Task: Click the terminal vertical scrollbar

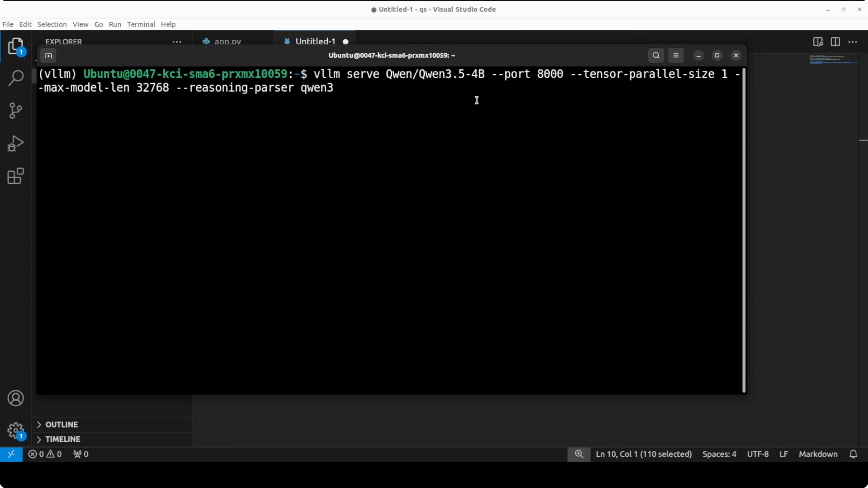Action: 744,229
